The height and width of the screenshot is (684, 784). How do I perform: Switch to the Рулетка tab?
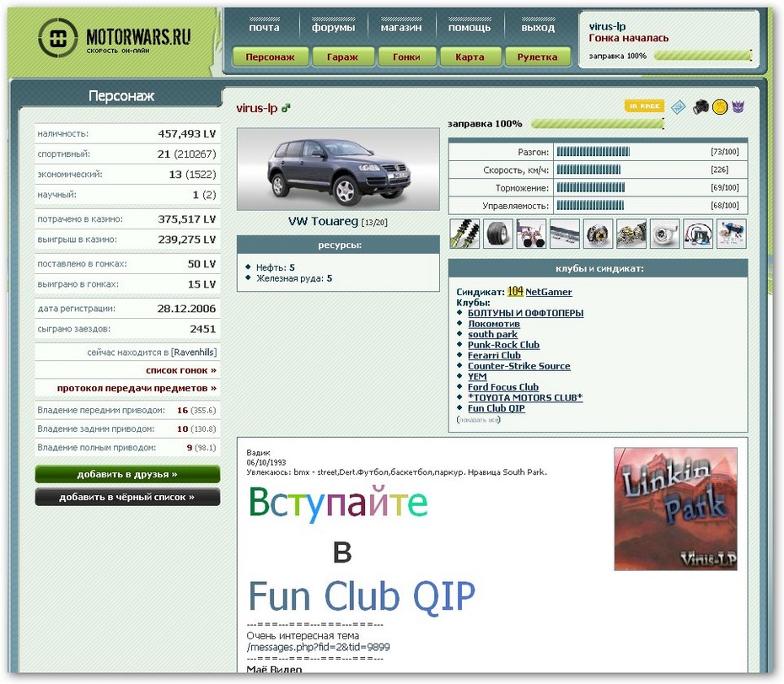pos(538,57)
